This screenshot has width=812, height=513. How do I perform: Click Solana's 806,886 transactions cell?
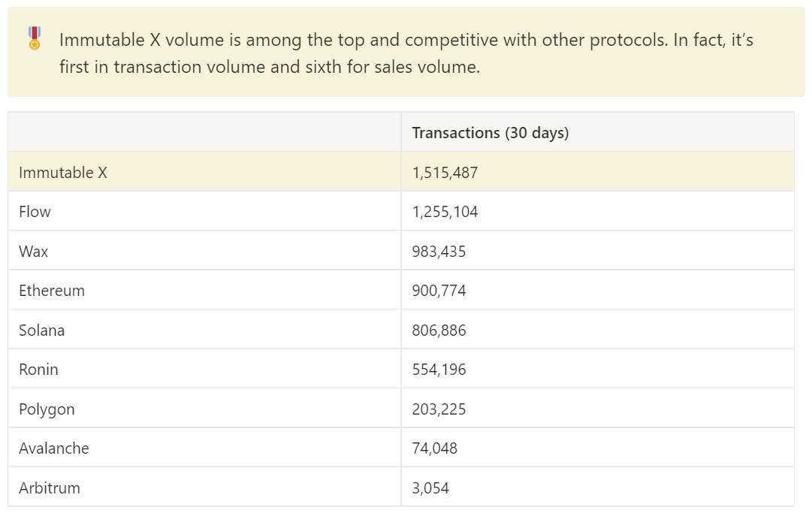click(x=439, y=330)
